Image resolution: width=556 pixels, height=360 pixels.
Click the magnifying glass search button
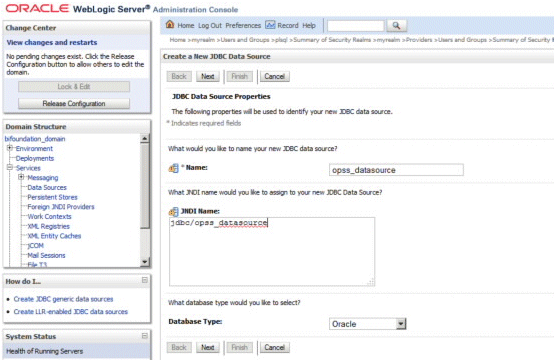click(396, 26)
